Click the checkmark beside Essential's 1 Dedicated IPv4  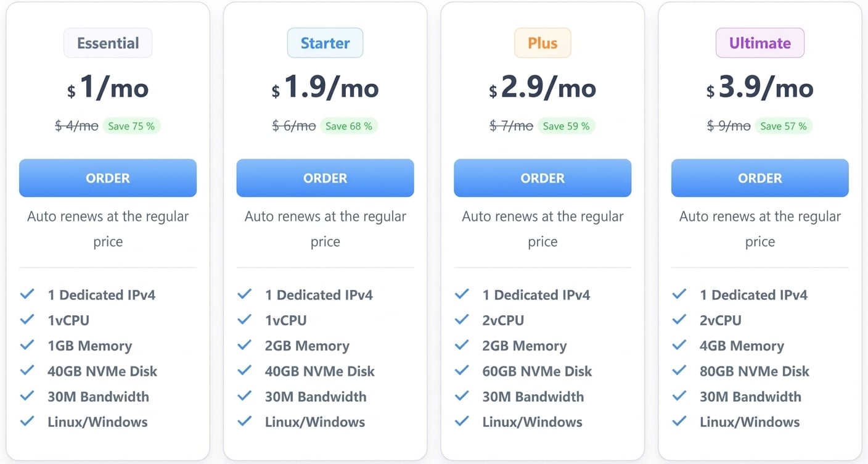[27, 295]
